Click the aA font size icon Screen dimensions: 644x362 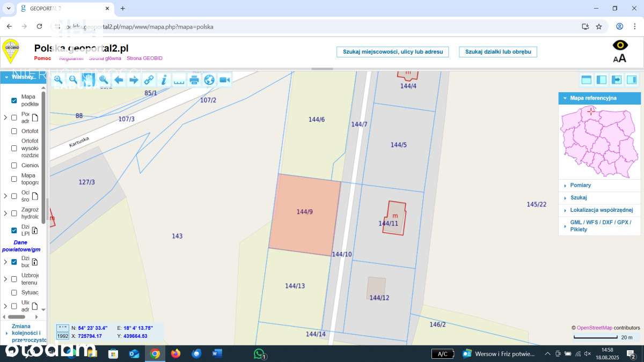pyautogui.click(x=620, y=58)
